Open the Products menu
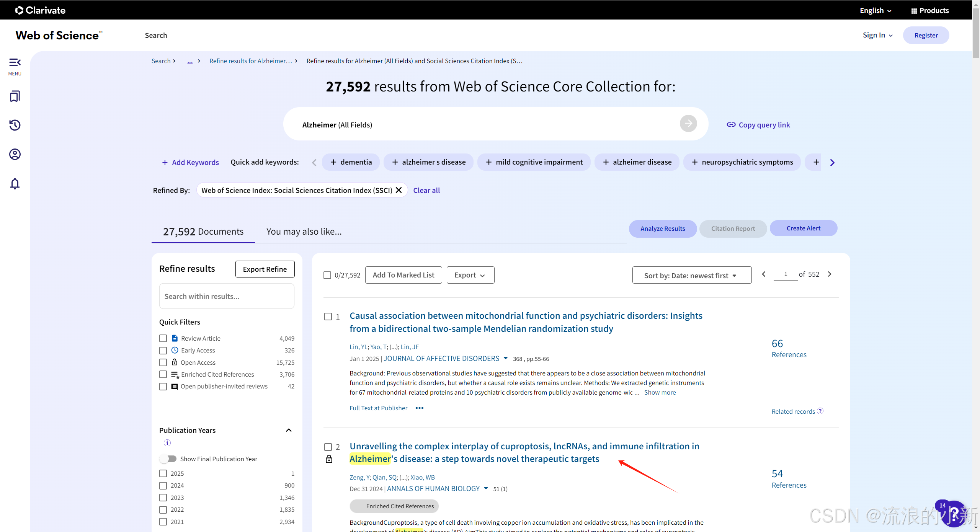 [930, 10]
